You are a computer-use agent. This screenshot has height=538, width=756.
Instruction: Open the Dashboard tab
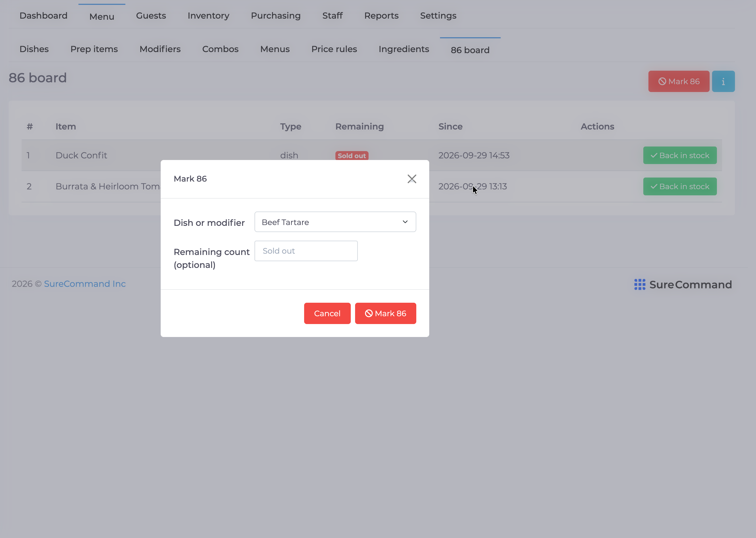pyautogui.click(x=43, y=16)
